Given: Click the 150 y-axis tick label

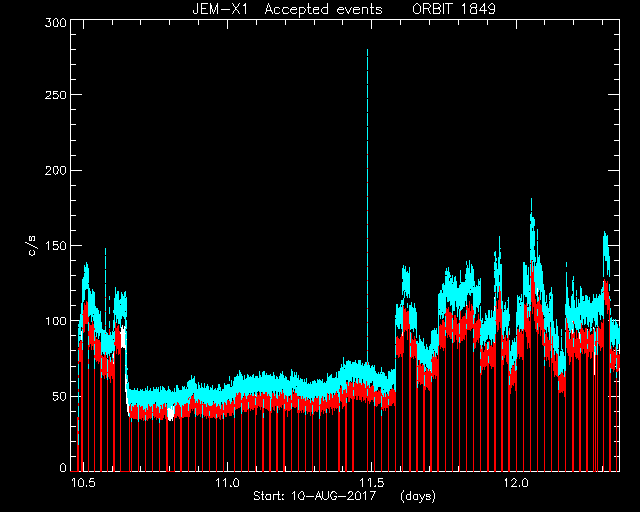Looking at the screenshot, I should click(56, 246).
